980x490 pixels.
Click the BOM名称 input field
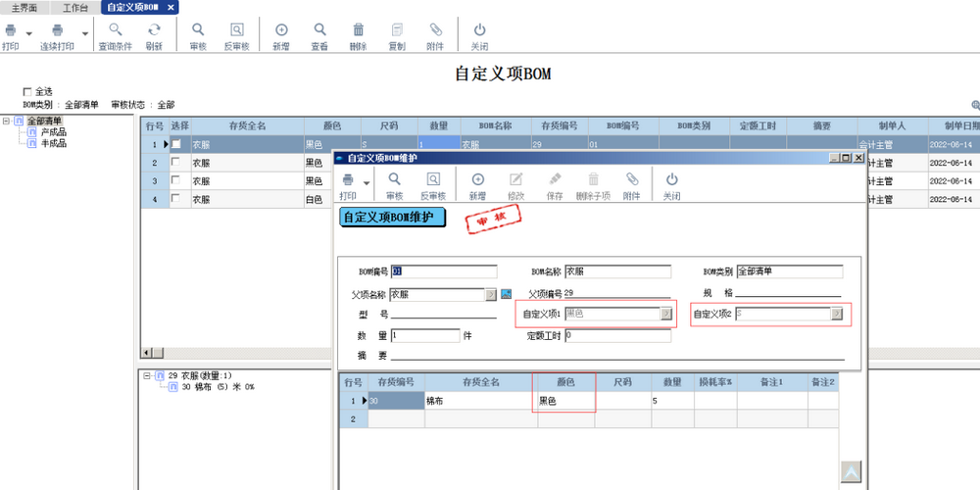tap(617, 272)
